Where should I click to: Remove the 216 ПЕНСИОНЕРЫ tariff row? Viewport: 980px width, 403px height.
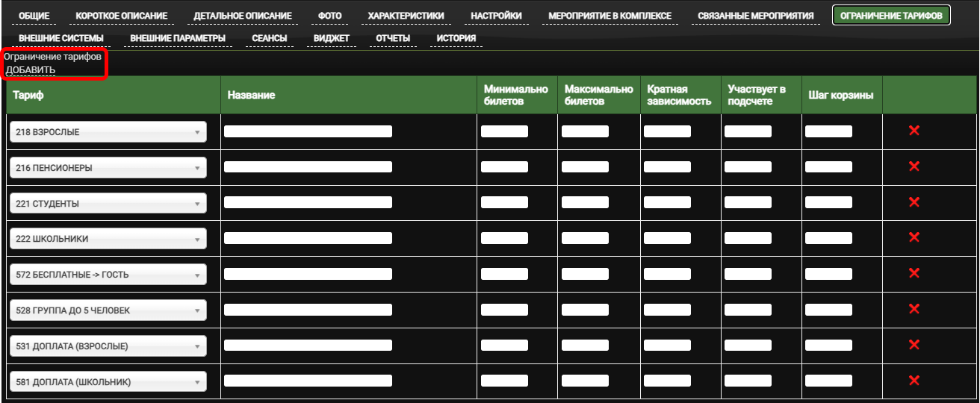(913, 166)
